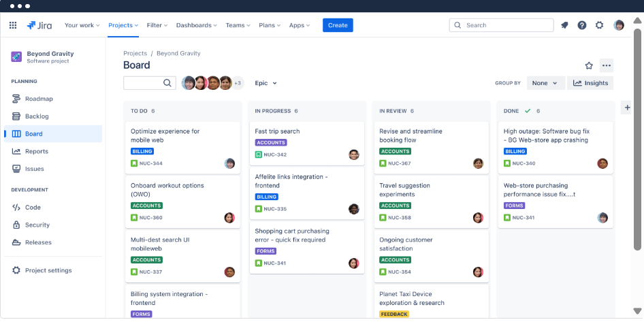Screen dimensions: 644x322
Task: Click BILLING label on NUC-344 card
Action: click(x=142, y=151)
